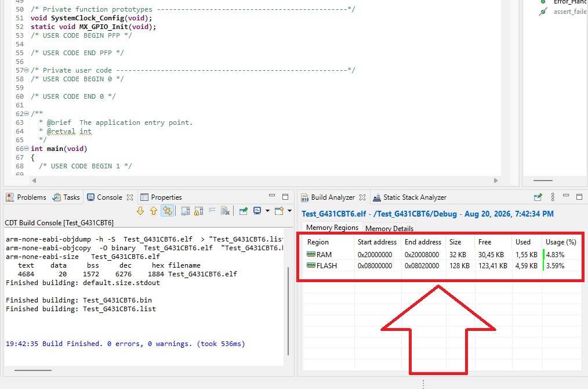Click the Next Error down-arrow icon
This screenshot has height=389, width=588.
(x=140, y=211)
